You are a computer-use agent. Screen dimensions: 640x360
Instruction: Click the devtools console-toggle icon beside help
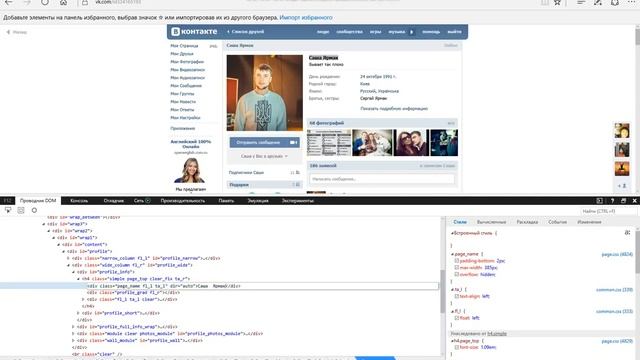[599, 200]
